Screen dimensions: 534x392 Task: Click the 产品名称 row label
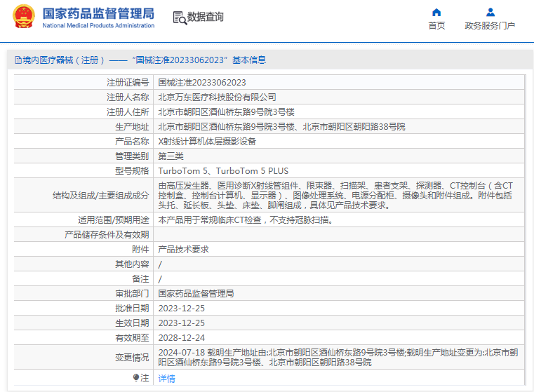132,141
